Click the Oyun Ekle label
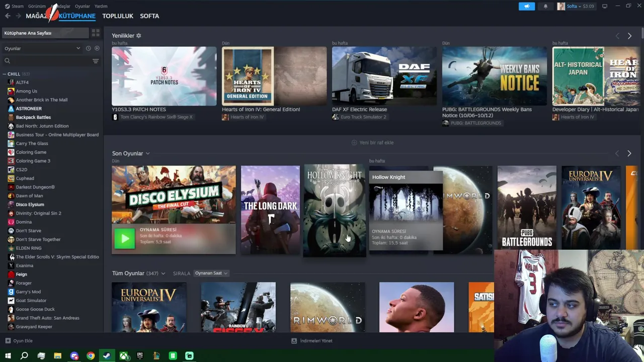644x362 pixels. pos(23,341)
